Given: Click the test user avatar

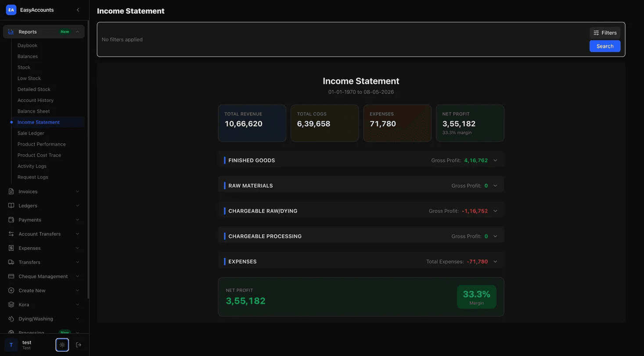Looking at the screenshot, I should (x=11, y=345).
